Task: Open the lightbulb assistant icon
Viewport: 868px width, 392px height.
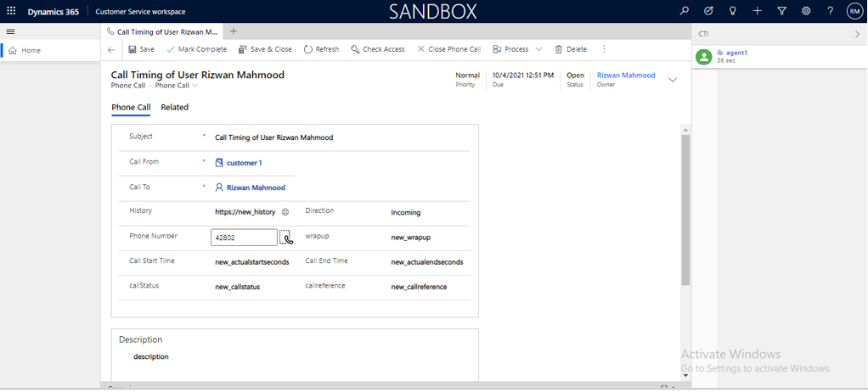Action: point(733,11)
